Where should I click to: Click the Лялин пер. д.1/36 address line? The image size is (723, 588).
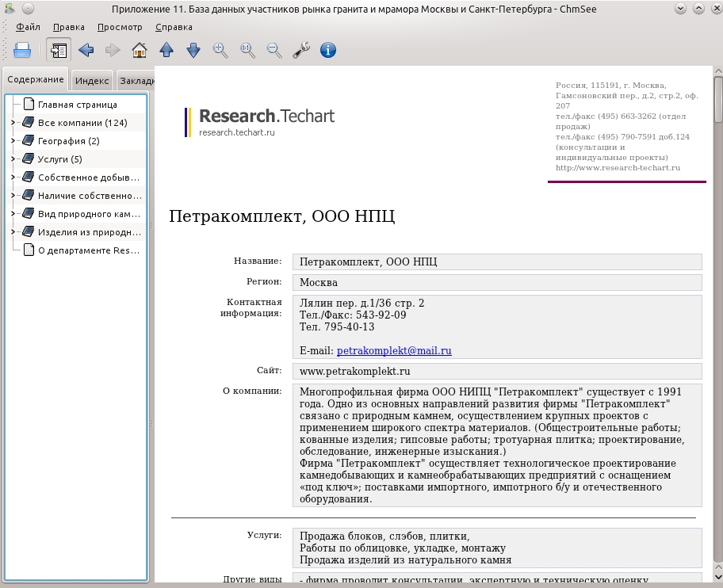pos(361,304)
